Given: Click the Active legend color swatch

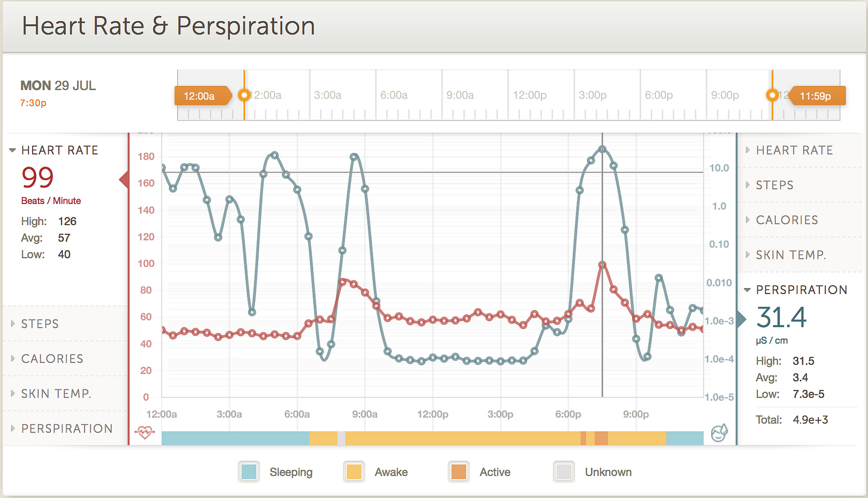Looking at the screenshot, I should click(x=459, y=472).
